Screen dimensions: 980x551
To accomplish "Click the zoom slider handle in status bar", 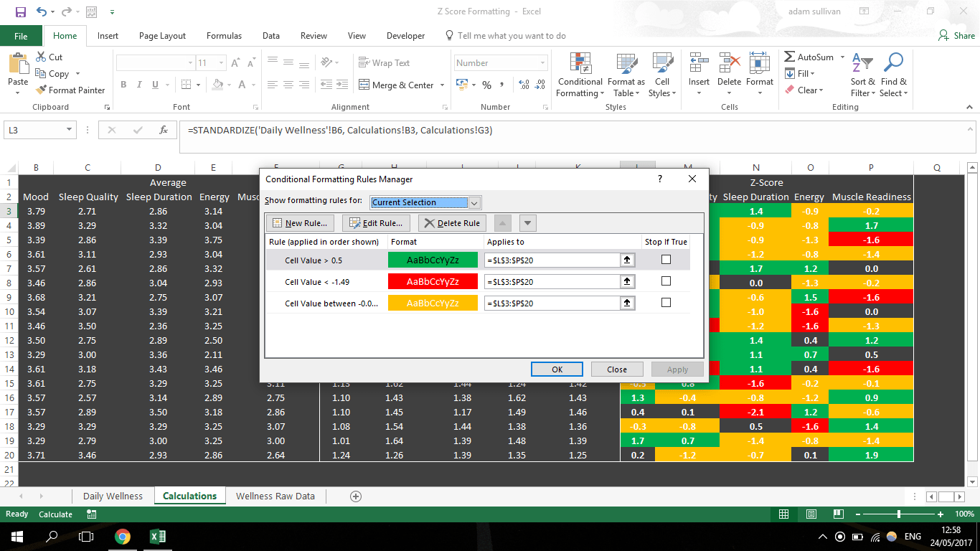I will [899, 514].
